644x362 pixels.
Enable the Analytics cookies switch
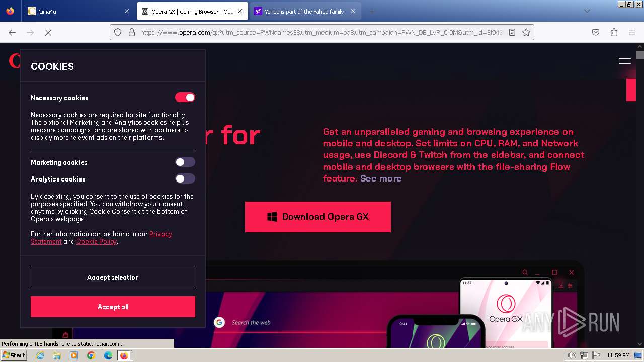coord(185,178)
